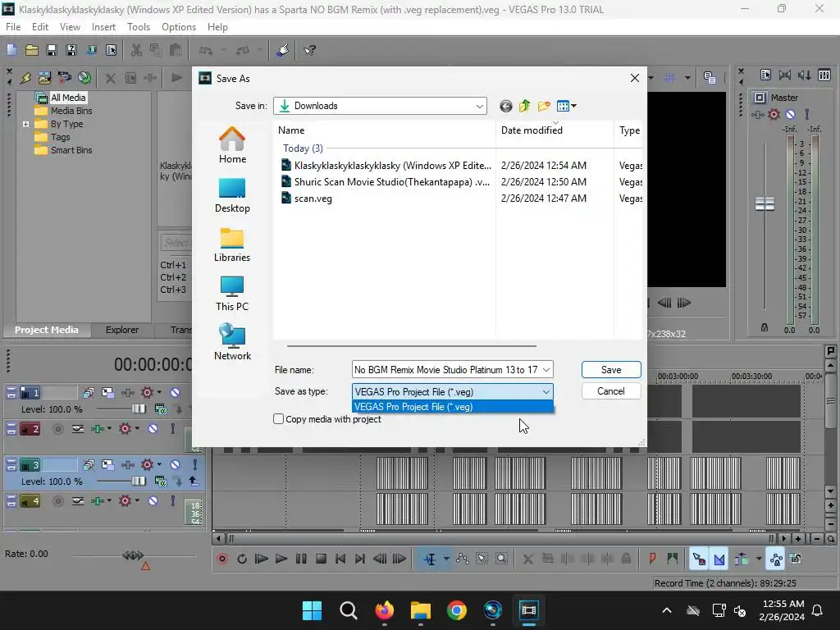Click Play in the timeline transport bar

click(x=281, y=559)
